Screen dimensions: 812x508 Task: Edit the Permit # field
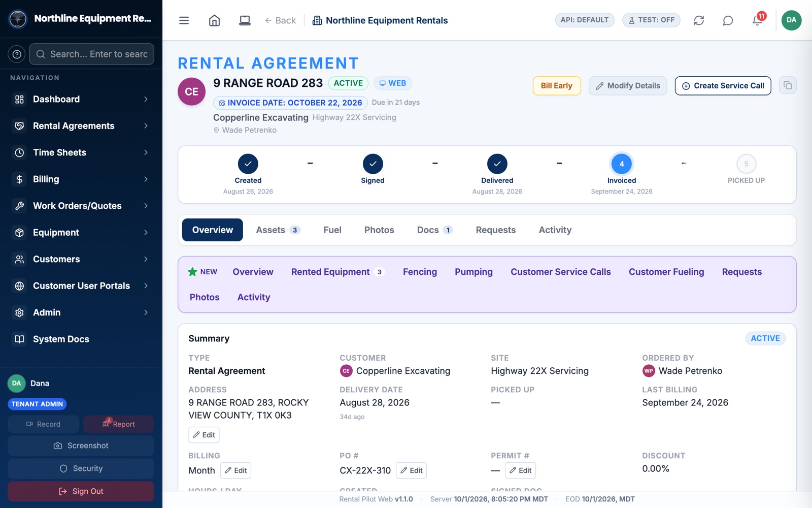tap(520, 470)
